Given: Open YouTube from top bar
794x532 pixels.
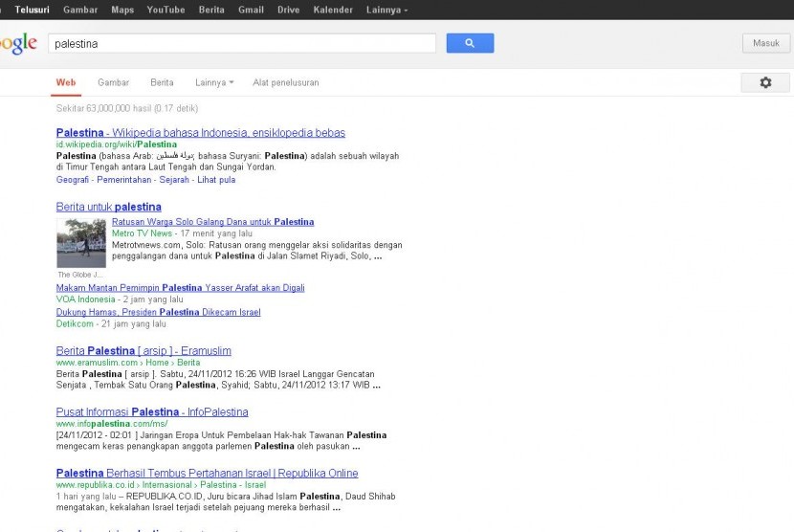Looking at the screenshot, I should (165, 10).
